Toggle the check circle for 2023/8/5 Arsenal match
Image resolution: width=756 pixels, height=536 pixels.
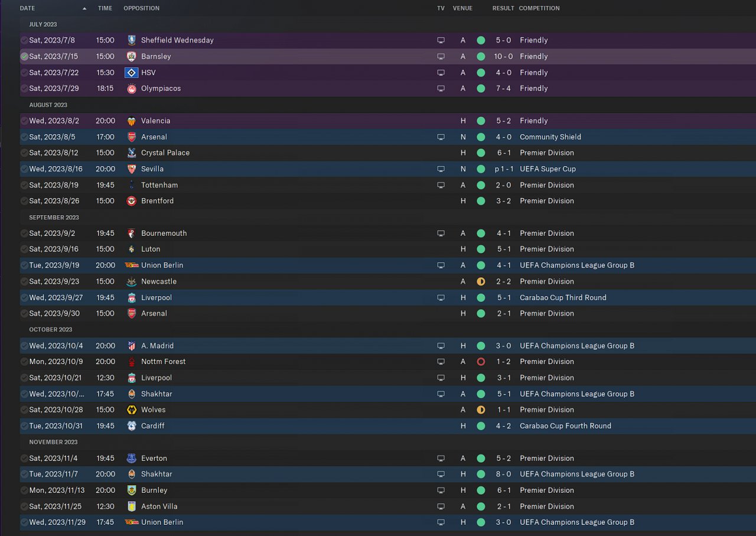pyautogui.click(x=24, y=137)
